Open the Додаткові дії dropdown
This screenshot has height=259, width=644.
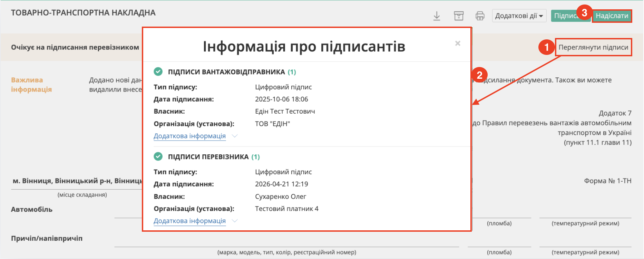519,16
